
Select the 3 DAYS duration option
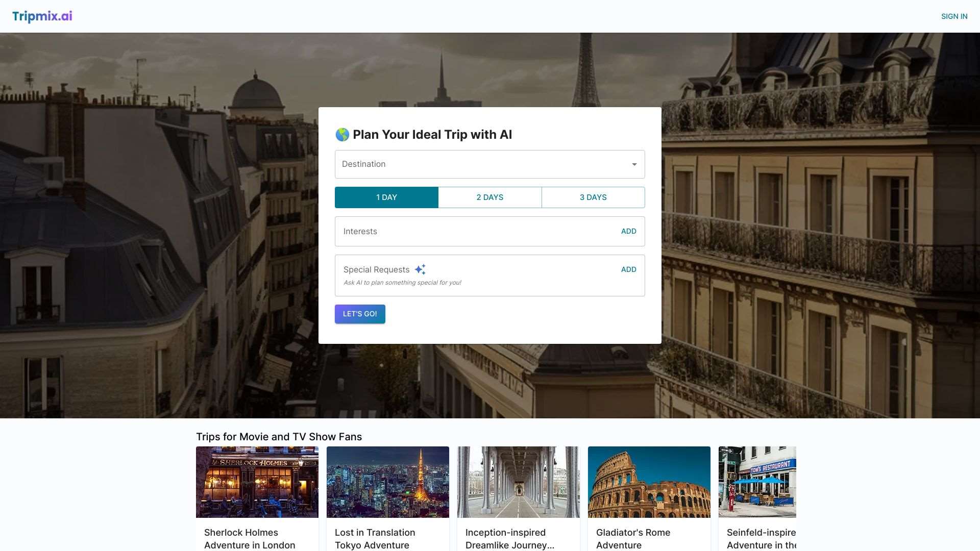pos(593,197)
